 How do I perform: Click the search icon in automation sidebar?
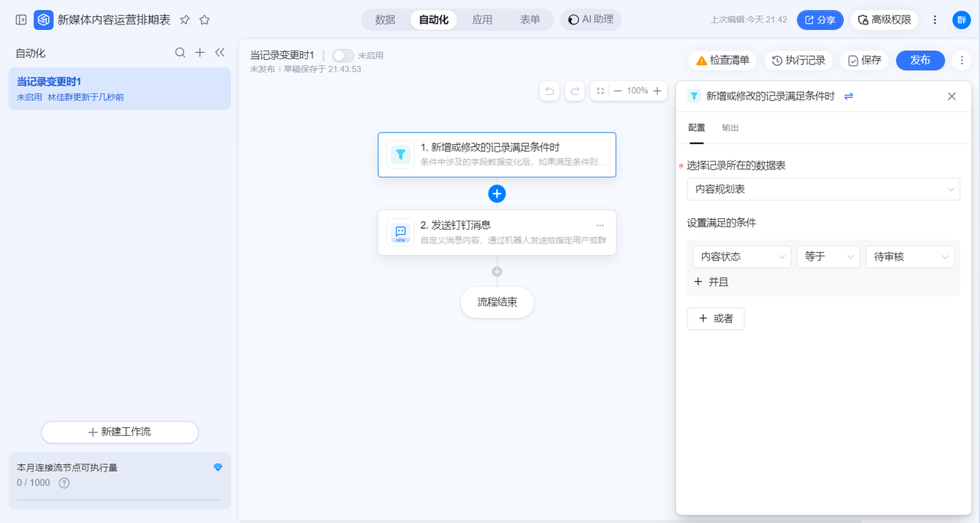tap(180, 53)
